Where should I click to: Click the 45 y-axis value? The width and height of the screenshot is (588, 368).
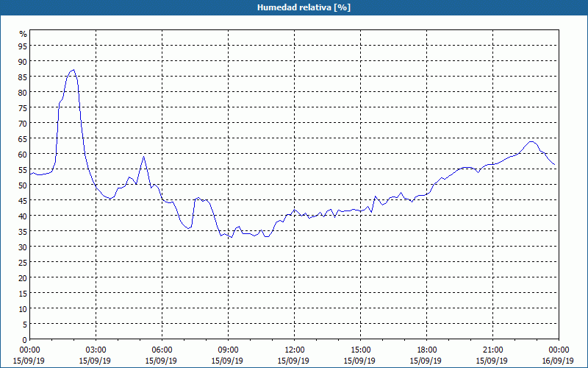click(23, 200)
